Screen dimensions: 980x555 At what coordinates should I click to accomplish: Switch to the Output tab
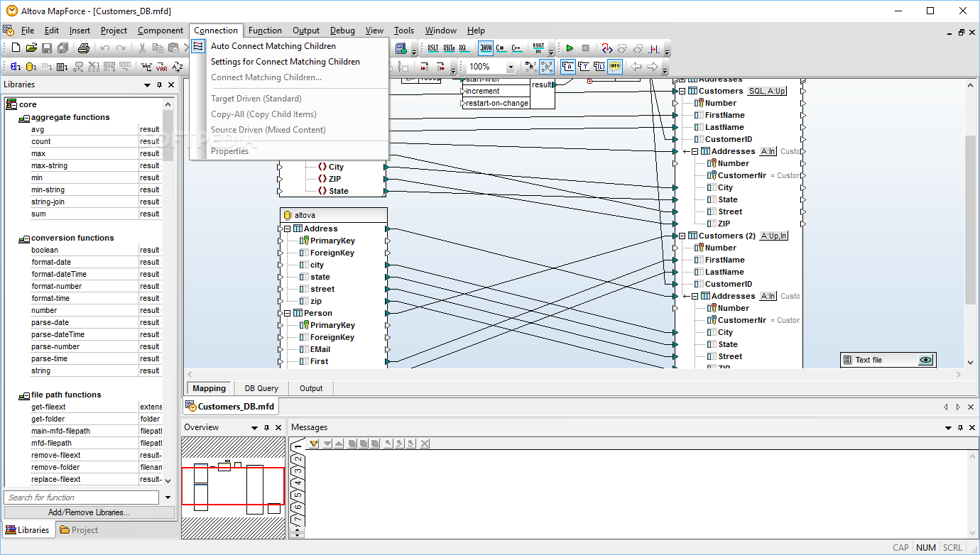[311, 388]
